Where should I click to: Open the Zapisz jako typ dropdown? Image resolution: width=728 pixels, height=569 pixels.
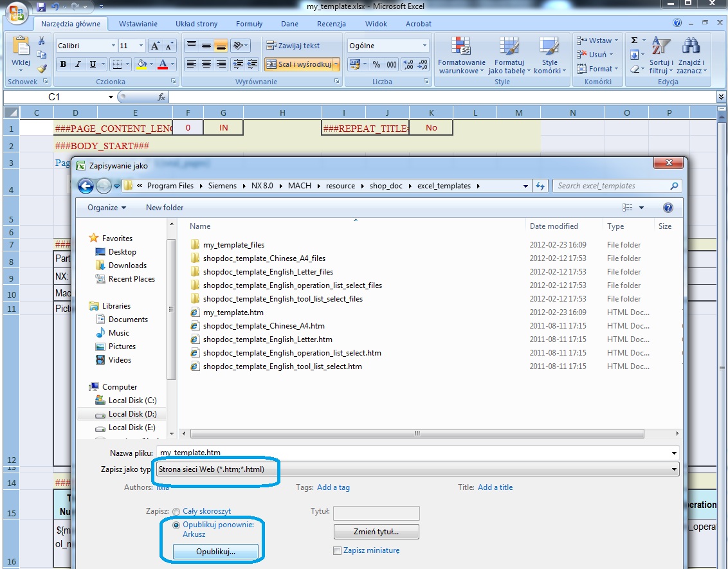[x=674, y=469]
